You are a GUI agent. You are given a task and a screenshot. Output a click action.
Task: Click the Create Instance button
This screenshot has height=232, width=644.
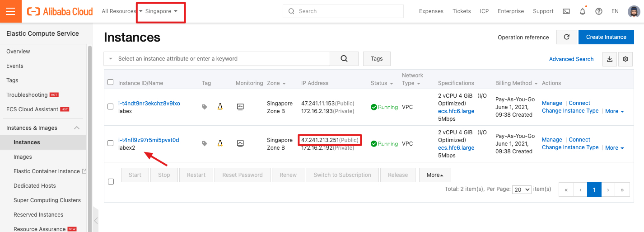[x=606, y=37]
